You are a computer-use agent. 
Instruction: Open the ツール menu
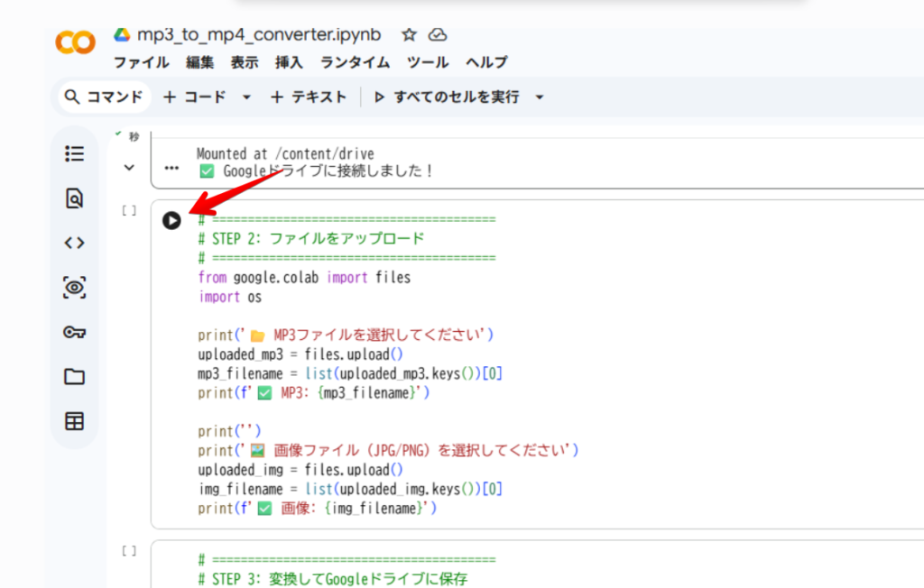(x=428, y=62)
